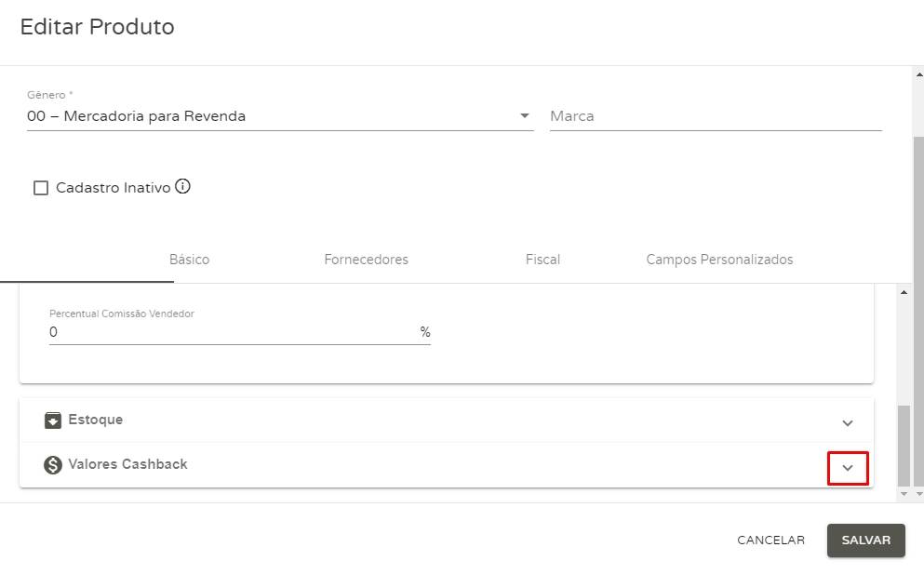Enable the Cadastro Inativo checkbox
924x574 pixels.
[x=41, y=188]
